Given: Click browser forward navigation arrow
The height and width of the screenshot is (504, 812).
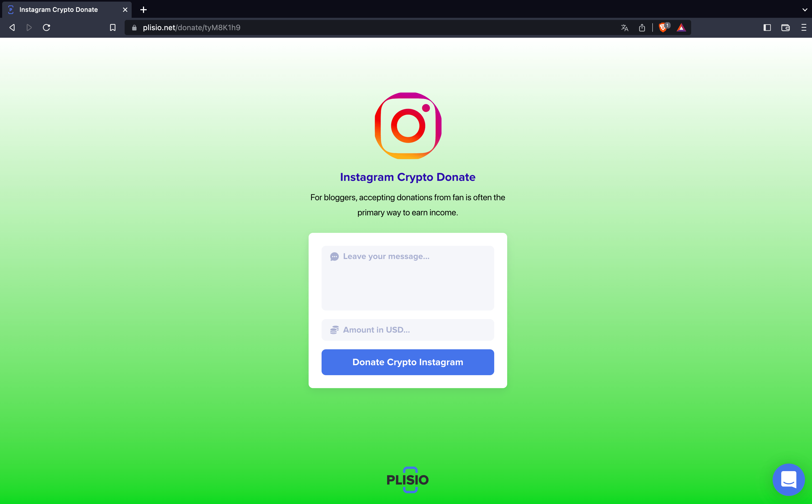Looking at the screenshot, I should (29, 27).
